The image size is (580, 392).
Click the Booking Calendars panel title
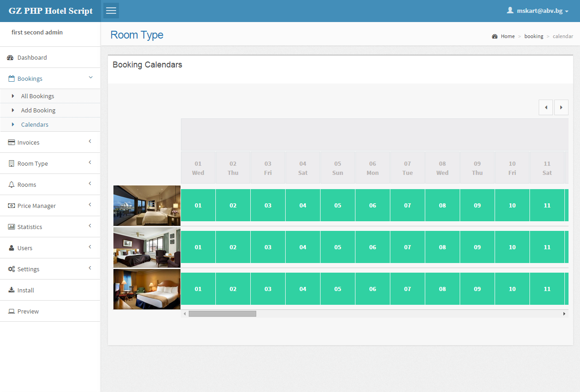click(147, 65)
